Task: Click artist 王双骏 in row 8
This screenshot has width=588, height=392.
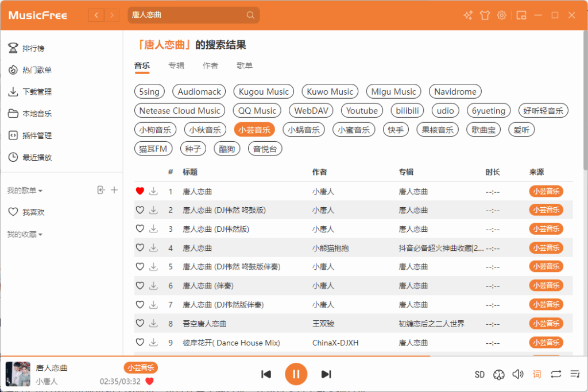Action: [x=323, y=324]
